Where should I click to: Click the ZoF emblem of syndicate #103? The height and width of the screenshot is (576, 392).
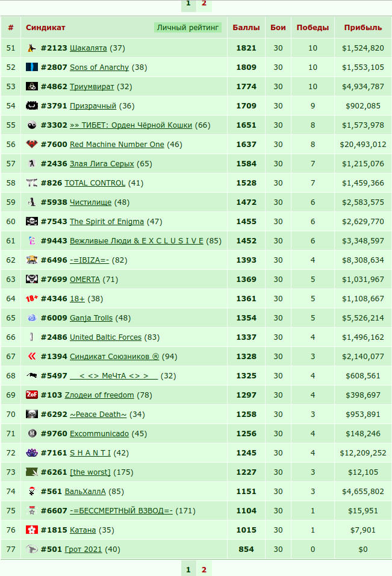click(32, 395)
